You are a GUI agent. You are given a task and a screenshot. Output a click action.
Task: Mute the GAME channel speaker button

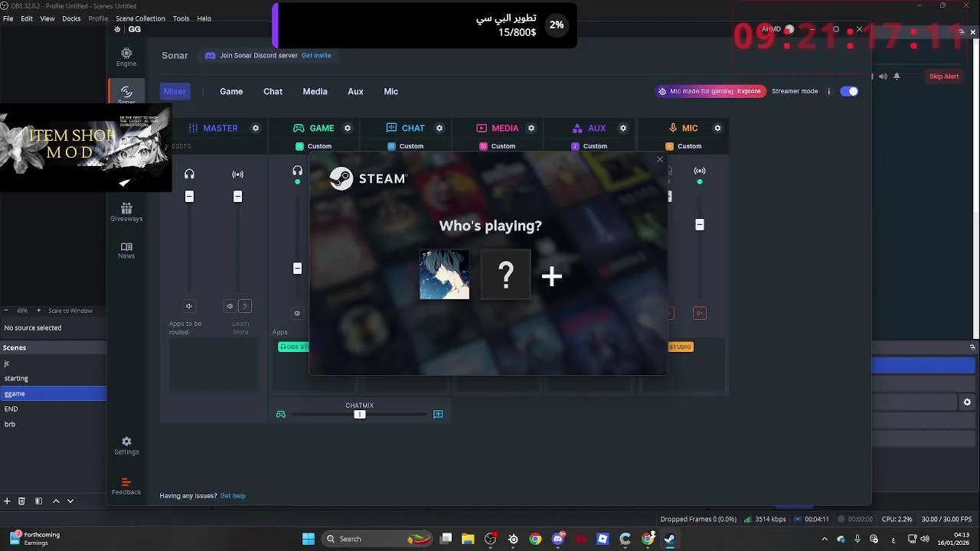tap(297, 313)
